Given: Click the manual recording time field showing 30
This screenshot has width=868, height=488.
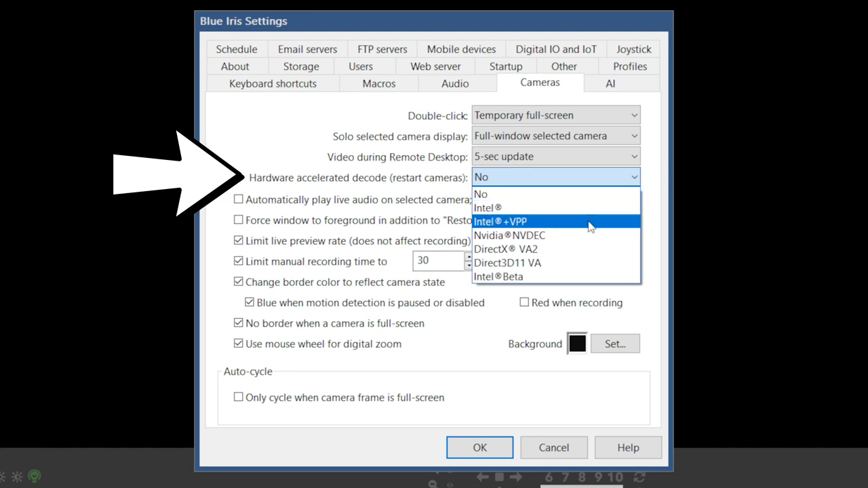Looking at the screenshot, I should click(x=438, y=261).
